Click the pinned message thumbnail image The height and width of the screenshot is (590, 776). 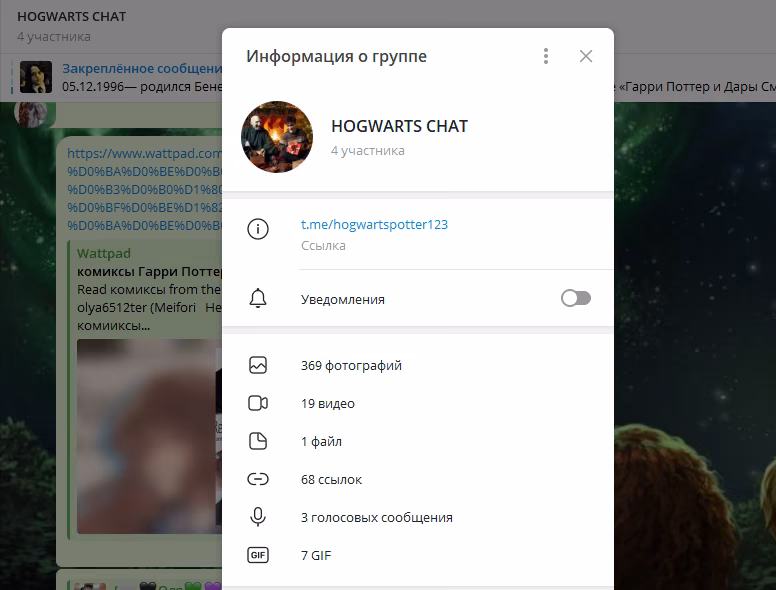click(x=36, y=77)
